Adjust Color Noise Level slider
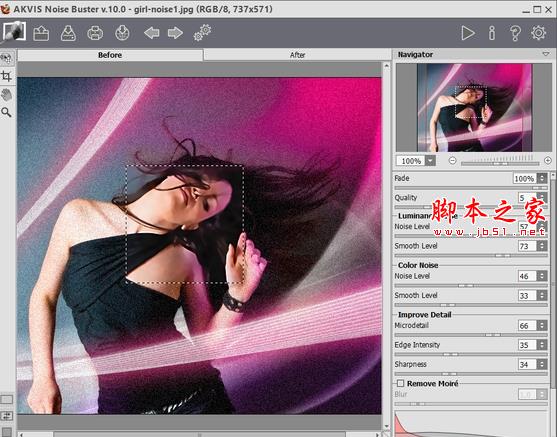 [x=471, y=285]
